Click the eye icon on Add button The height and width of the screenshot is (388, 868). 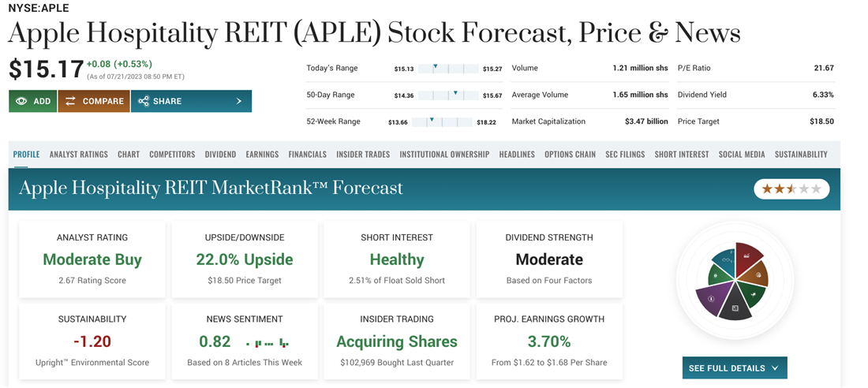(21, 101)
